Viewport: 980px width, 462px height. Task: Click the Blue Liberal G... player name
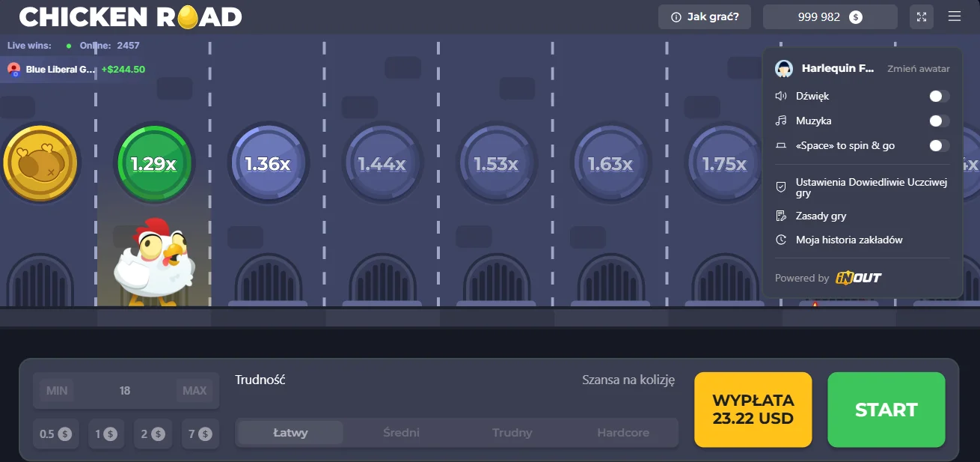coord(61,69)
